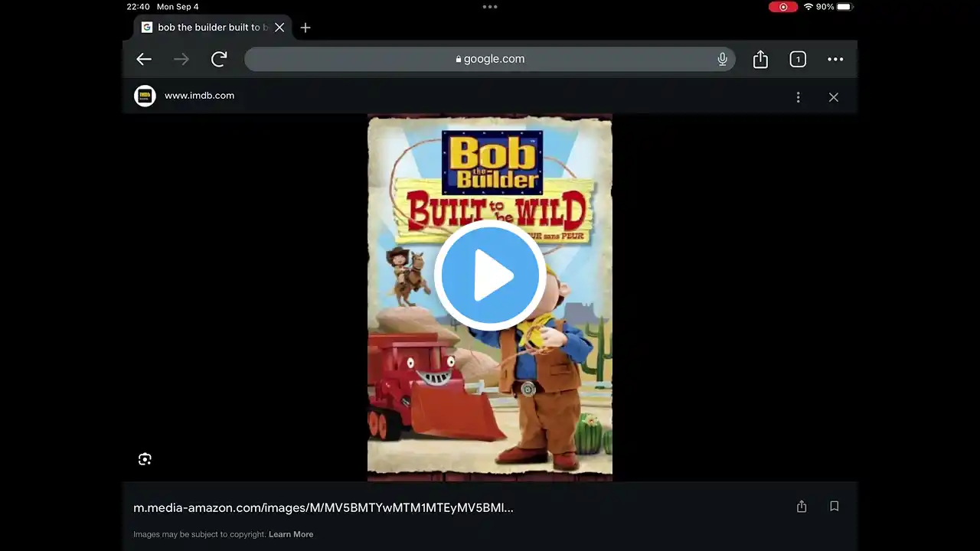This screenshot has height=551, width=980.
Task: Open the browser three-dot menu
Action: (x=835, y=59)
